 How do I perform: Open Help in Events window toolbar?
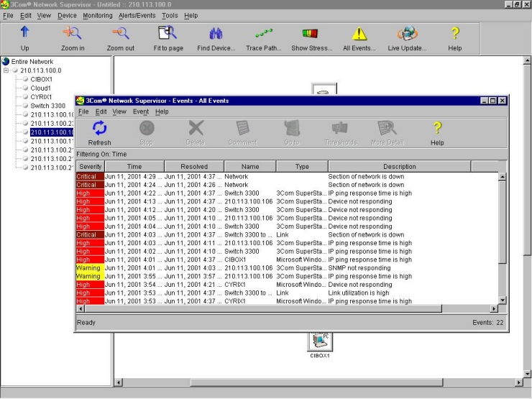(x=436, y=129)
